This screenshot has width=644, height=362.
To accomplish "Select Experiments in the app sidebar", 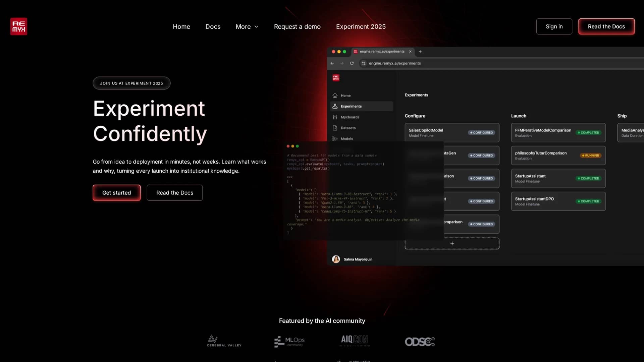I will point(361,106).
